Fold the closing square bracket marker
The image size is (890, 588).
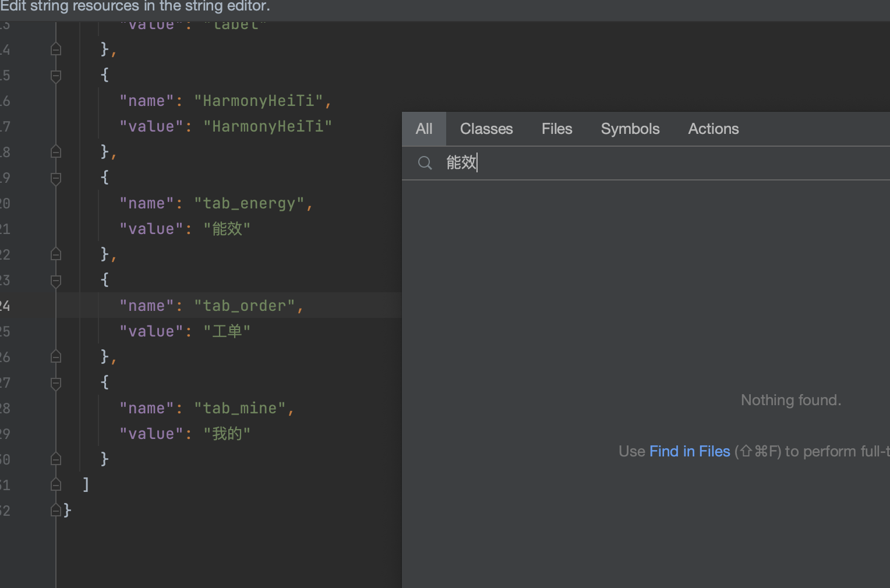pos(56,485)
